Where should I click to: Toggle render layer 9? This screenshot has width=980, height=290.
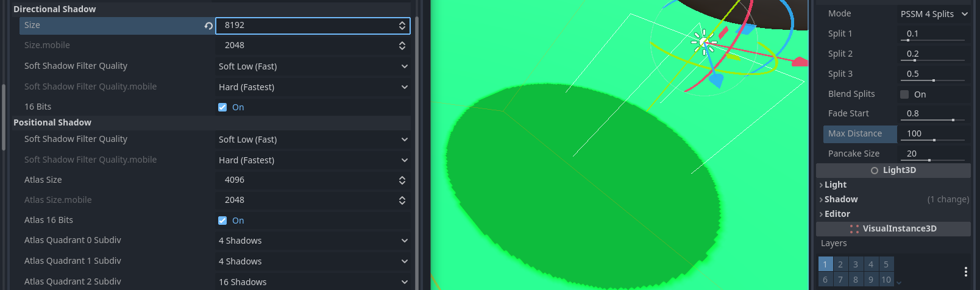[x=871, y=280]
